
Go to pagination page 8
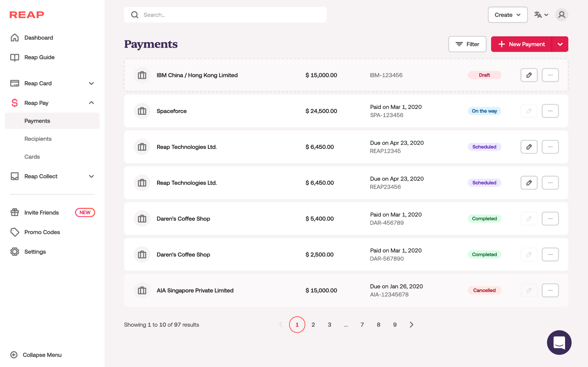(x=378, y=325)
